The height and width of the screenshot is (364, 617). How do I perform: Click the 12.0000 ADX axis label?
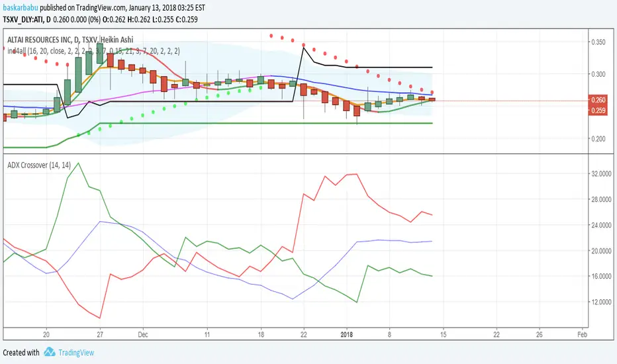coord(601,302)
